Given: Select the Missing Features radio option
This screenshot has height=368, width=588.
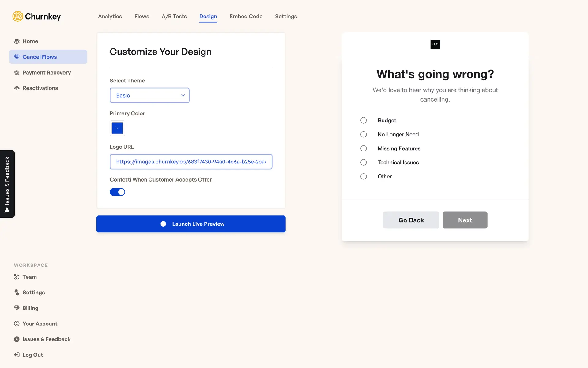Looking at the screenshot, I should pyautogui.click(x=364, y=148).
